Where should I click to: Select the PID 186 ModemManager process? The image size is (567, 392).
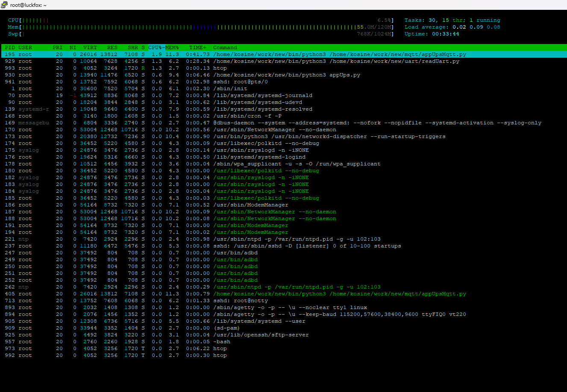(283, 205)
